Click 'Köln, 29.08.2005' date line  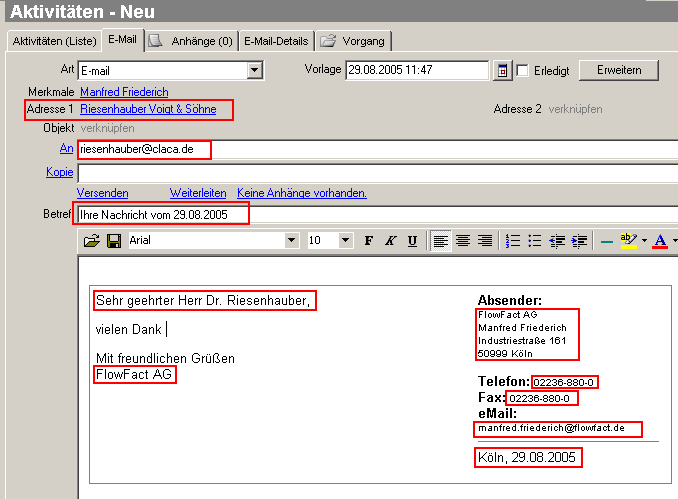[527, 457]
